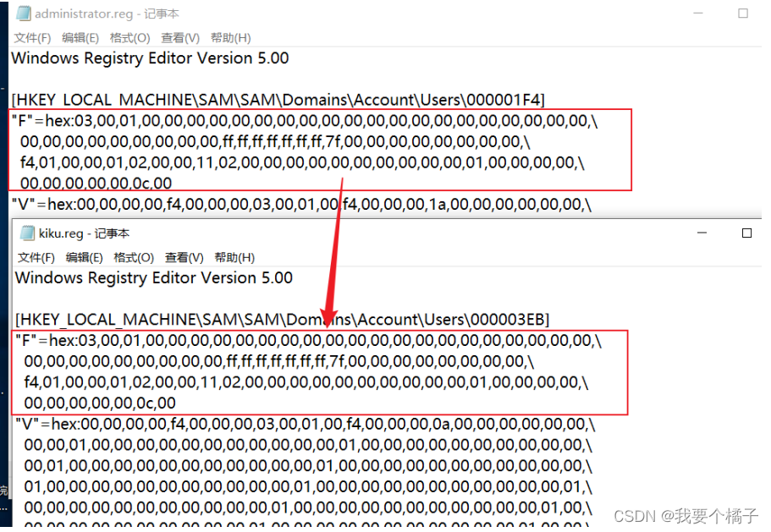This screenshot has height=532, width=771.
Task: Click "F"=hex line in administrator.reg
Action: coord(305,121)
